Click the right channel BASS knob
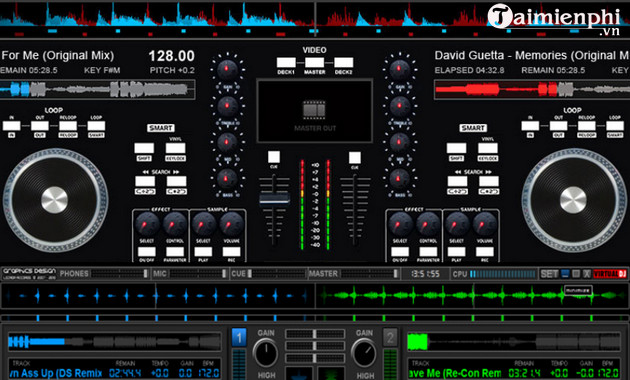 click(x=399, y=178)
